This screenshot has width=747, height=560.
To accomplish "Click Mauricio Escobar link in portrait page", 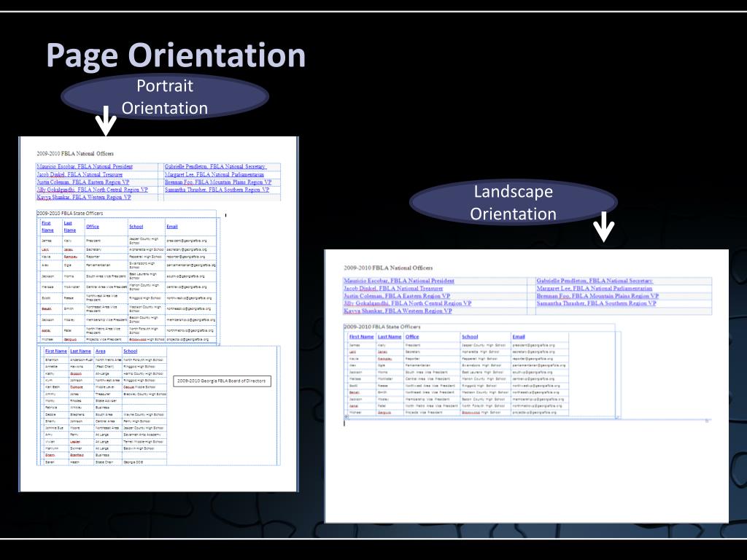I will pyautogui.click(x=85, y=167).
